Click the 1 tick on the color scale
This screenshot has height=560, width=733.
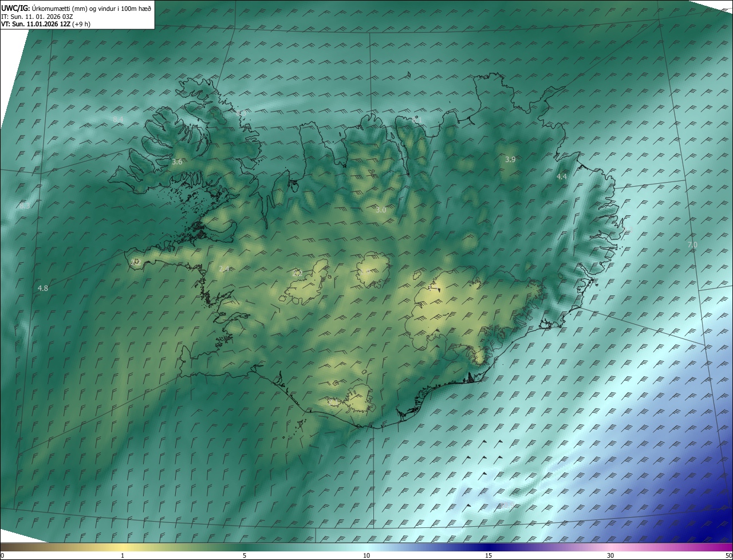point(123,555)
